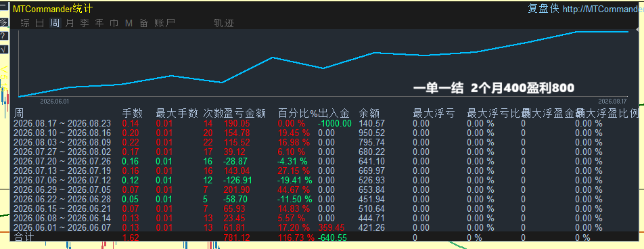Open the 季 quarterly tab

(85, 24)
